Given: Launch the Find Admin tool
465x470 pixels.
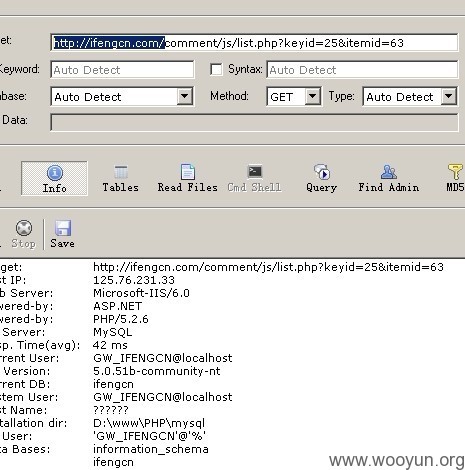Looking at the screenshot, I should click(389, 178).
